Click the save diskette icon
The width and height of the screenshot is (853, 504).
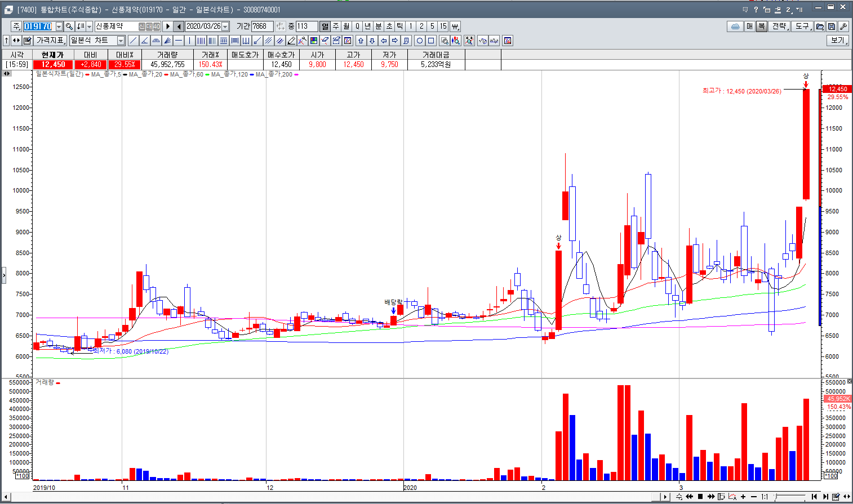pyautogui.click(x=832, y=26)
